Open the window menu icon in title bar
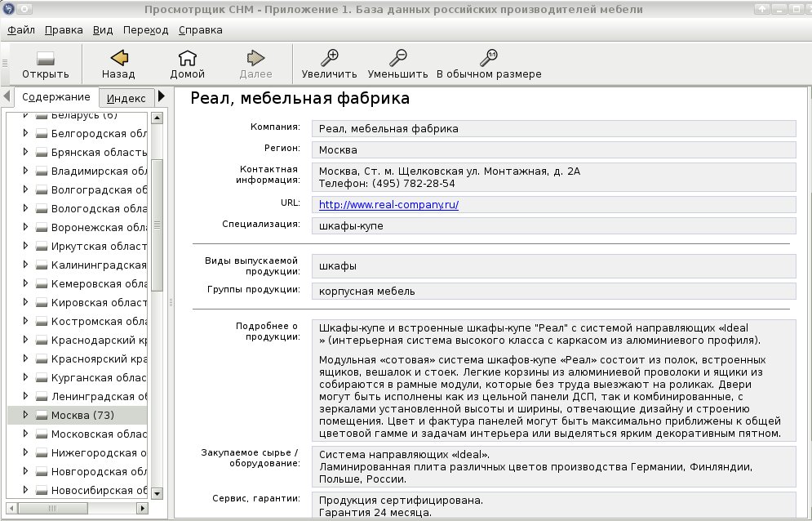 (x=8, y=9)
